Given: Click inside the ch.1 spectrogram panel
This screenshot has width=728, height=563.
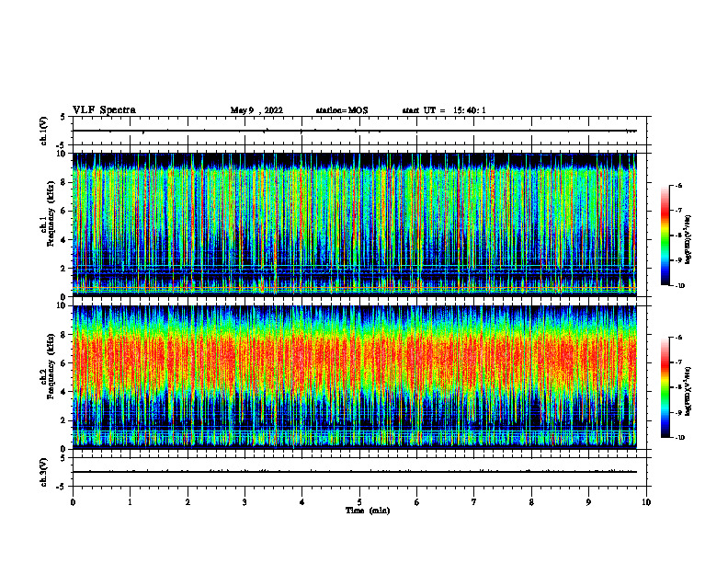Looking at the screenshot, I should coord(354,224).
